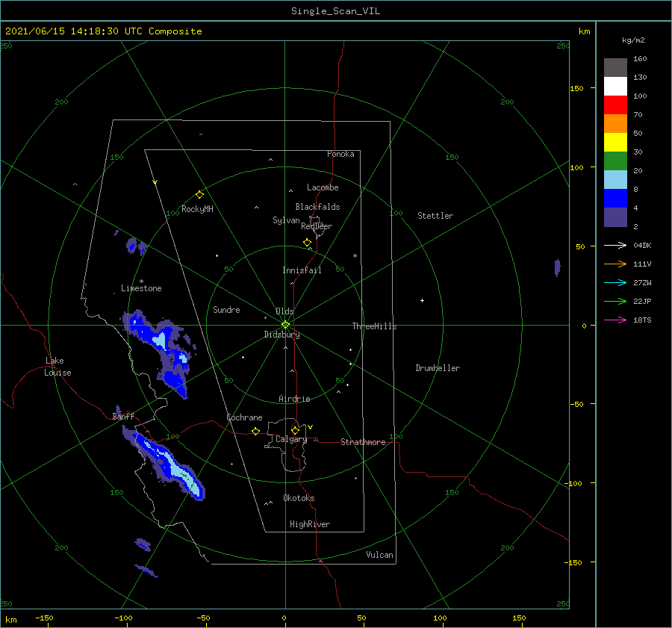The height and width of the screenshot is (628, 672).
Task: Click the white plus marker east of ThreeHills
Action: point(422,300)
